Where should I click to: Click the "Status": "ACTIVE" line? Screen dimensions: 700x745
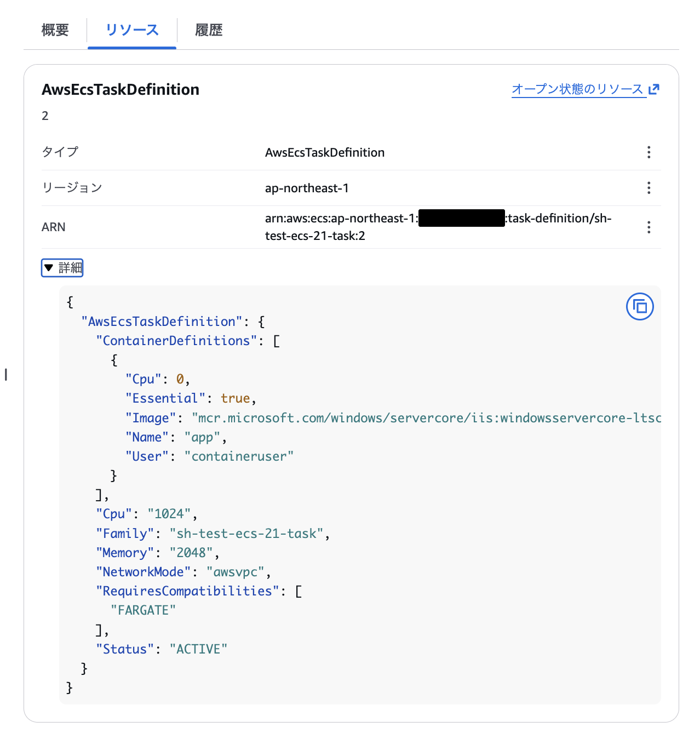162,649
